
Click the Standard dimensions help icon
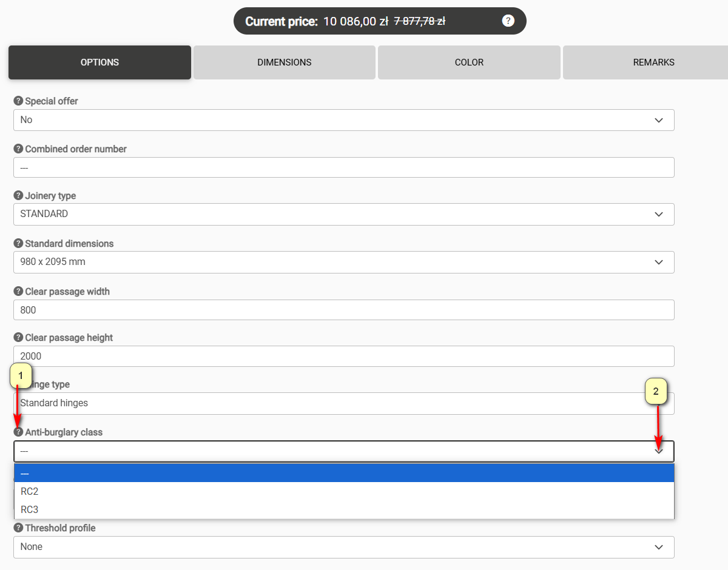[18, 244]
